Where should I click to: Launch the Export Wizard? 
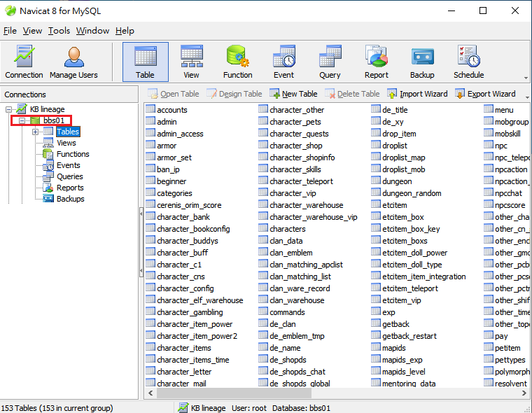coord(485,94)
